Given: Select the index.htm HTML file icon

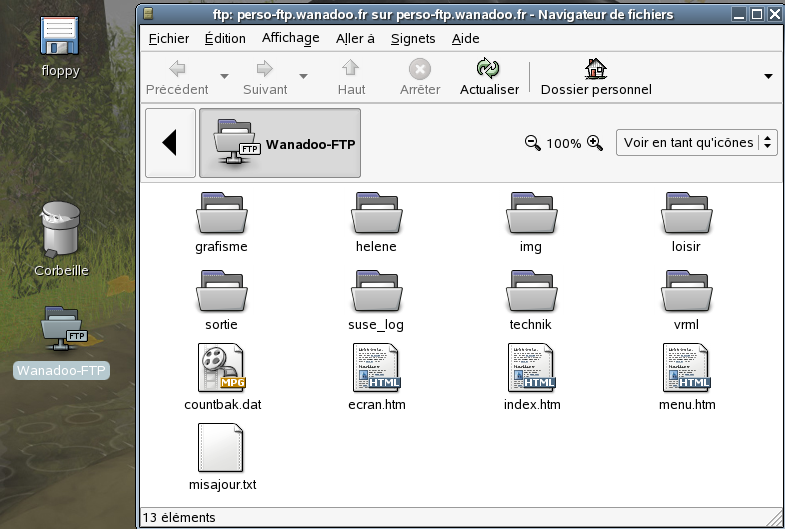Looking at the screenshot, I should pos(532,368).
